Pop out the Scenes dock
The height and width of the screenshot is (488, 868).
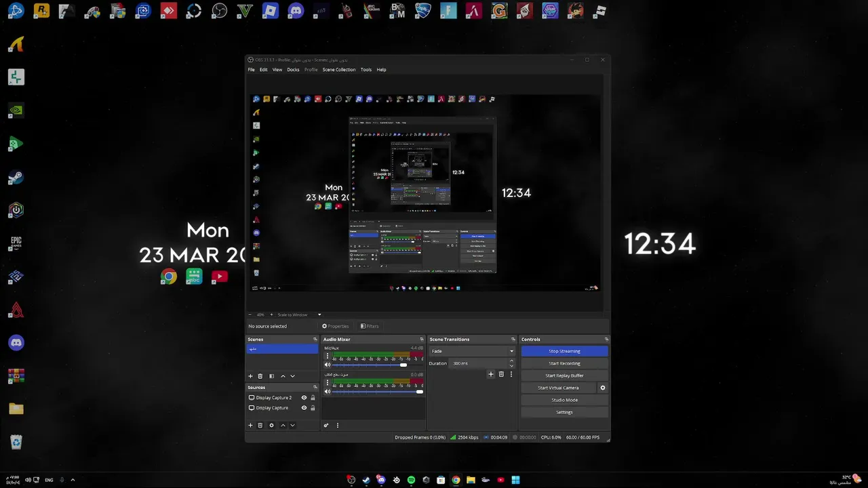[x=315, y=340]
